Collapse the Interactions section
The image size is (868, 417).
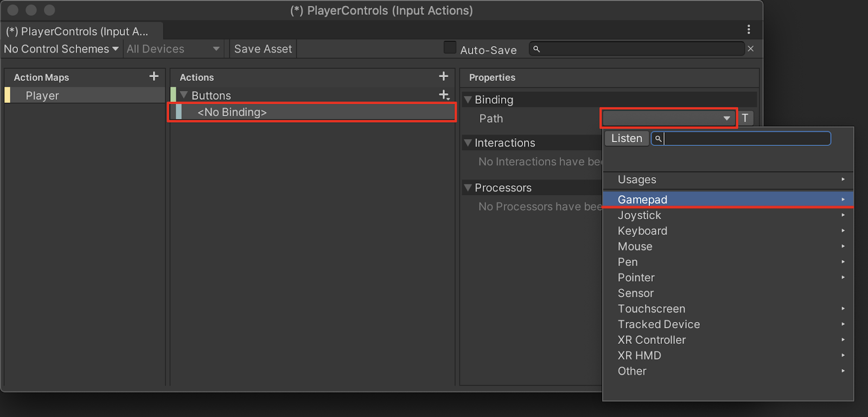(x=468, y=143)
